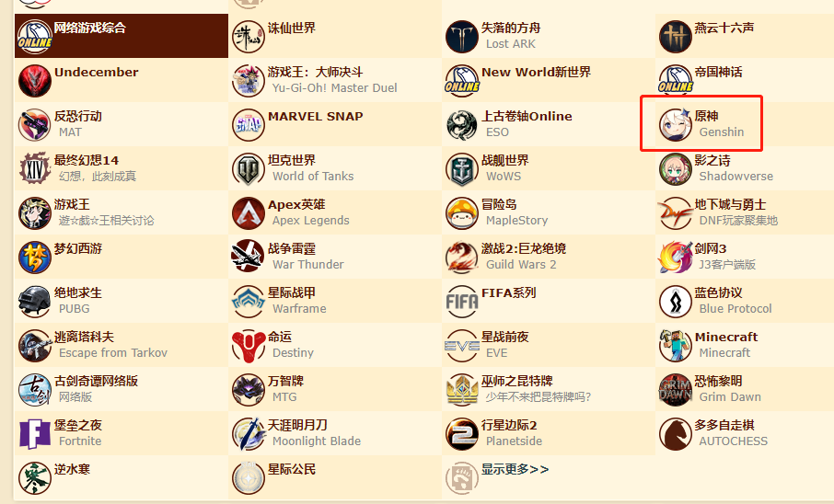This screenshot has width=834, height=504.
Task: Open the Destiny emblem icon
Action: point(249,345)
